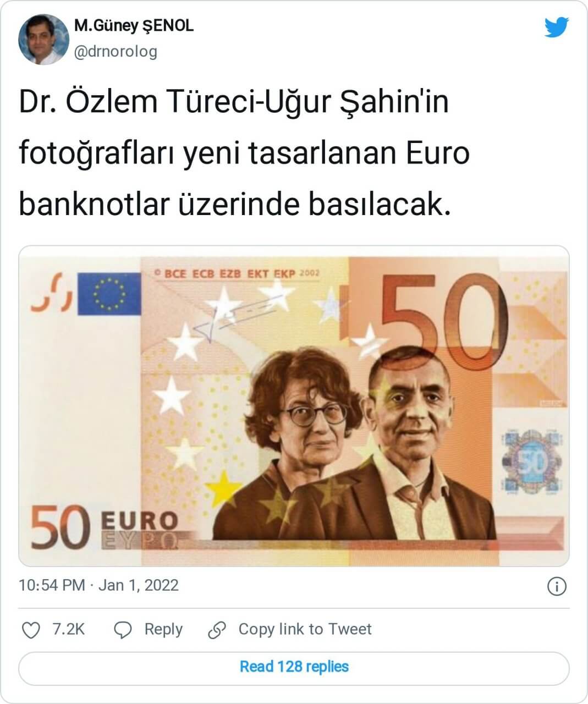Click the 7.2K likes count
This screenshot has width=588, height=704.
(69, 629)
